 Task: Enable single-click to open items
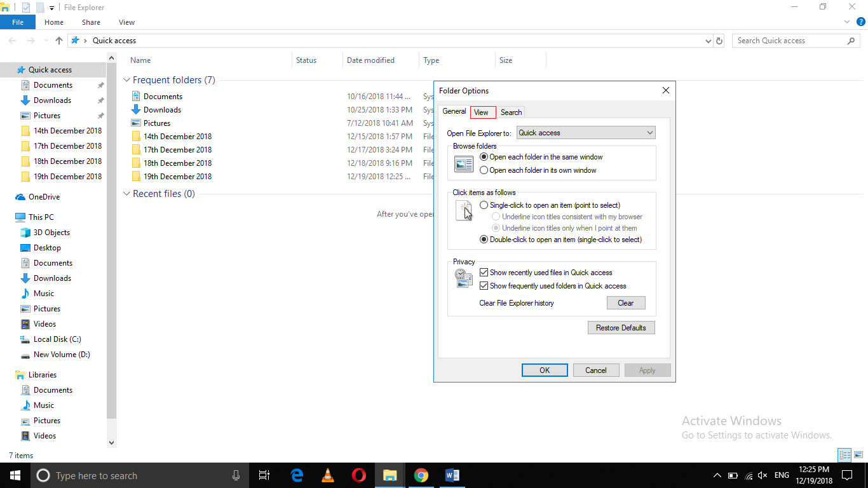(484, 205)
